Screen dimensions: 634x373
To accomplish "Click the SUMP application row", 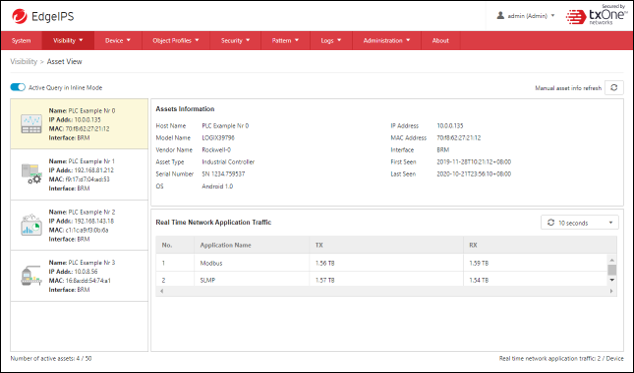I will [x=382, y=280].
